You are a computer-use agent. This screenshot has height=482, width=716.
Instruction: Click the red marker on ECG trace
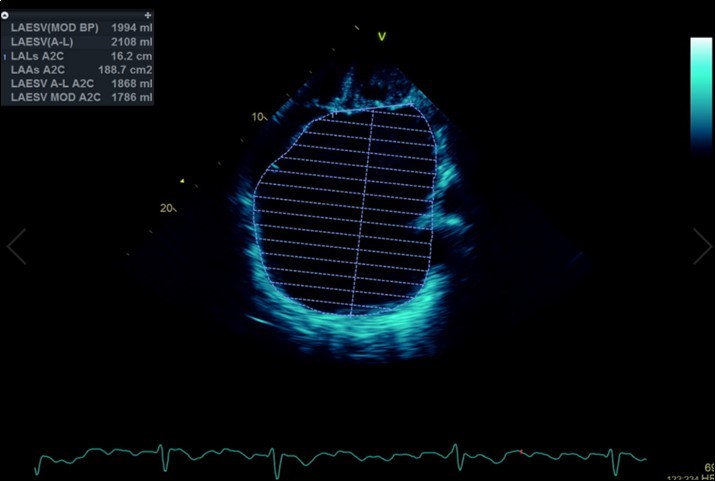522,452
